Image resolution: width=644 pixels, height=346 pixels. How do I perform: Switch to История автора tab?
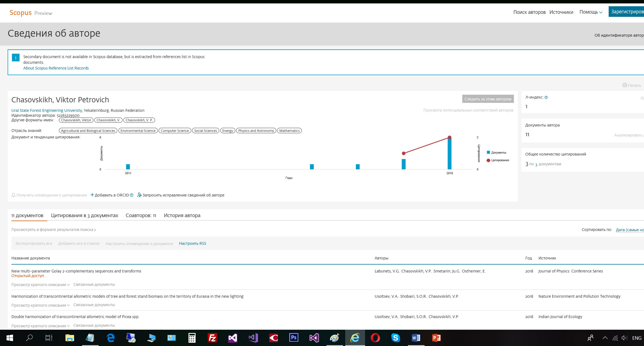[x=182, y=216]
